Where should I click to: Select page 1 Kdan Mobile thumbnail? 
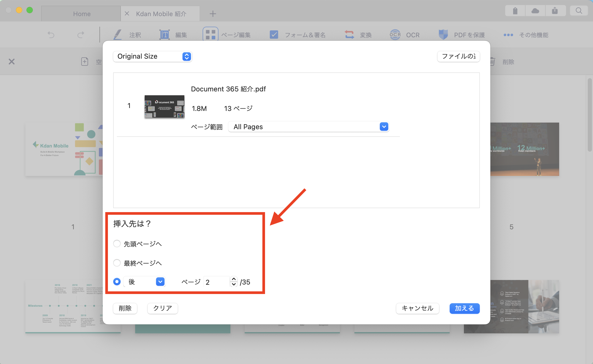click(64, 149)
